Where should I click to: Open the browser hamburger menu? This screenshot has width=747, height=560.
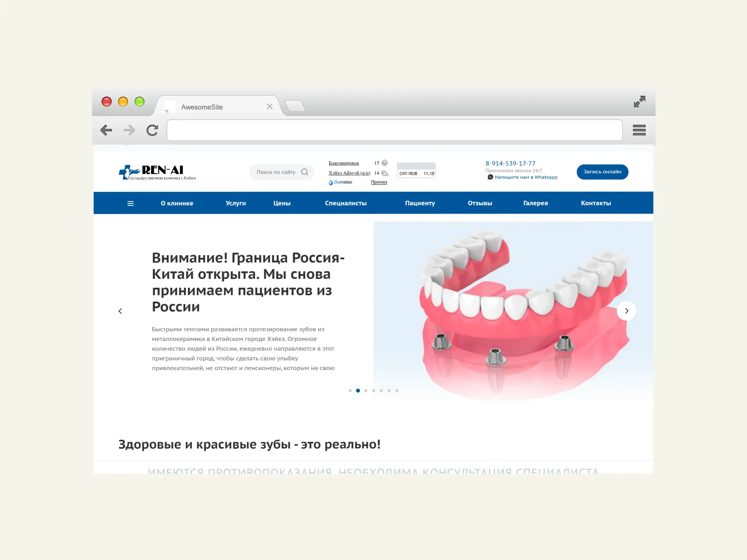[x=639, y=130]
